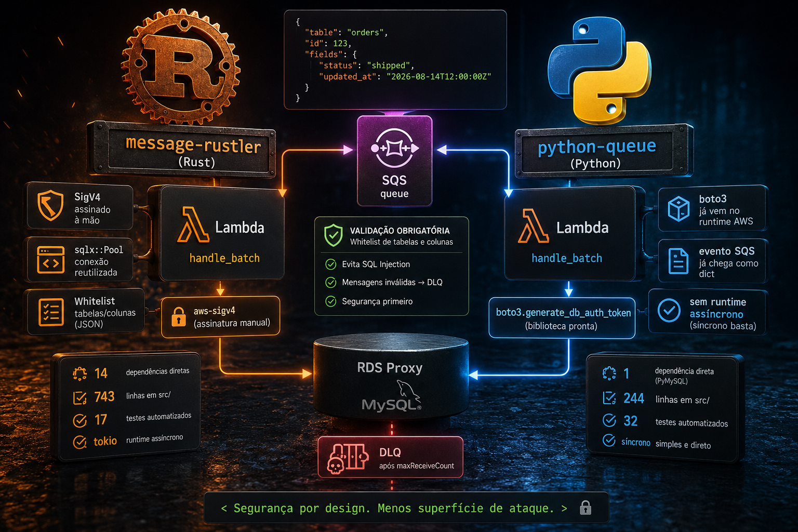Click the padlock in the green bottom banner
The image size is (798, 532).
(x=586, y=508)
